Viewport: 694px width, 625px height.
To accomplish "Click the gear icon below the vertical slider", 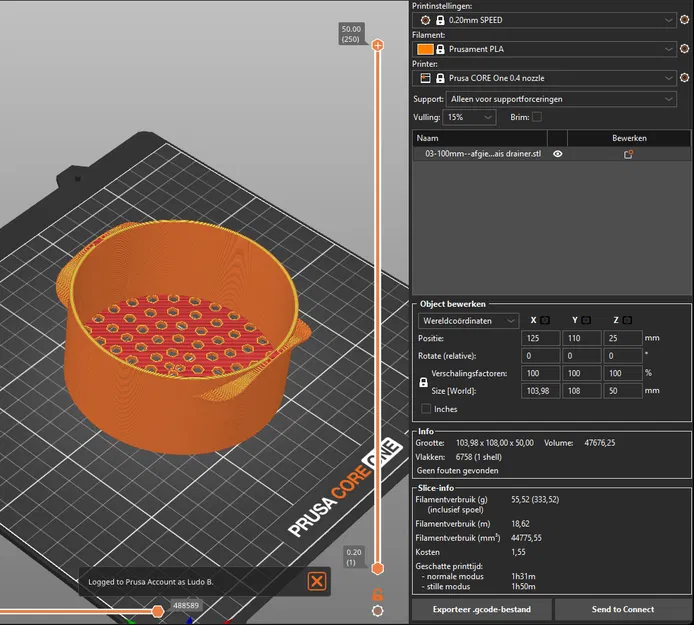I will [377, 610].
